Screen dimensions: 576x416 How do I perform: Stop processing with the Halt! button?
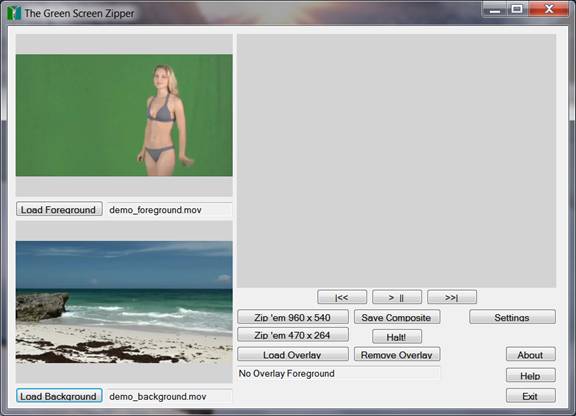(x=397, y=337)
